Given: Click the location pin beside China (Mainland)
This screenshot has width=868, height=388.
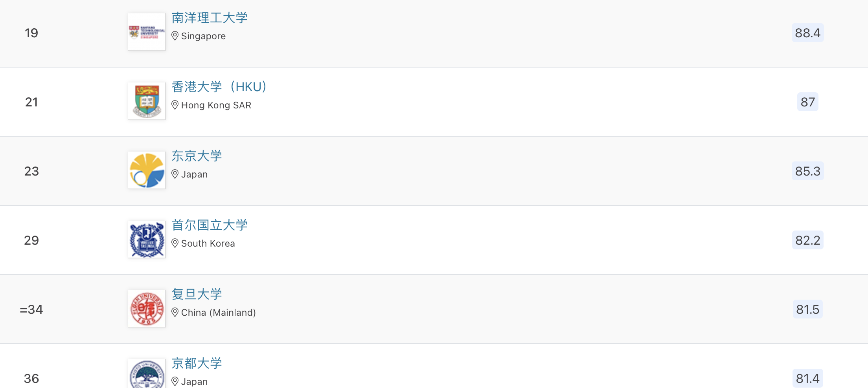Looking at the screenshot, I should [175, 313].
